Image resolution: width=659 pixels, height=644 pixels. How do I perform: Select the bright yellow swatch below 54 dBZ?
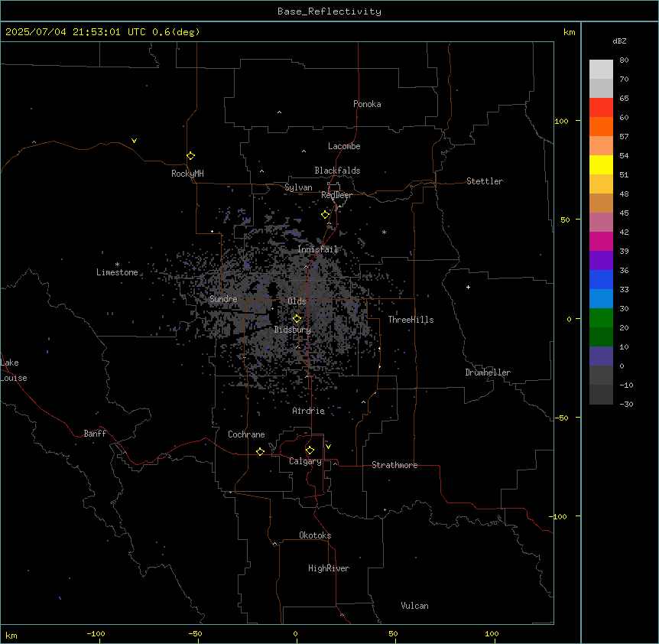(601, 164)
